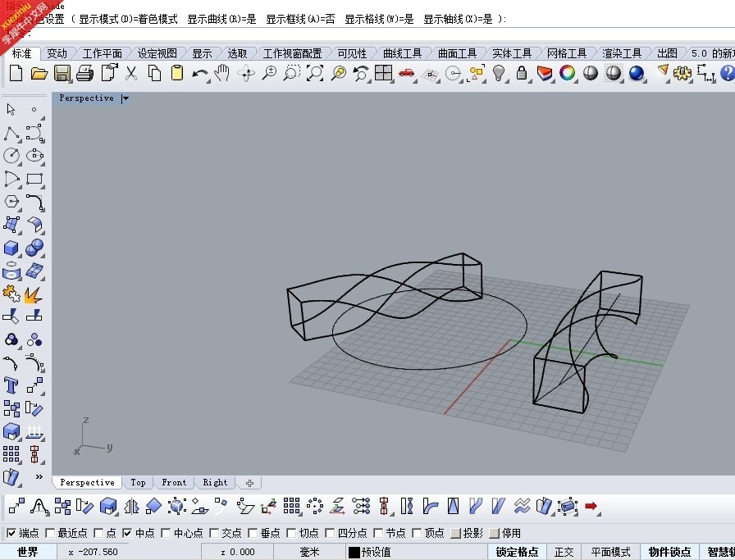735x560 pixels.
Task: Click the Zoom window icon
Action: click(x=291, y=73)
